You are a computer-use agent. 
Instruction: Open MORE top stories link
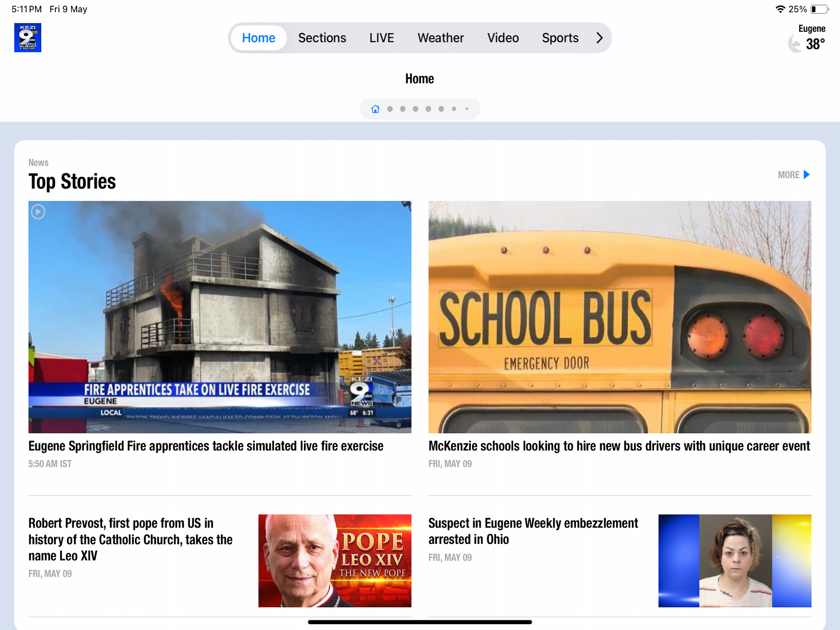794,175
